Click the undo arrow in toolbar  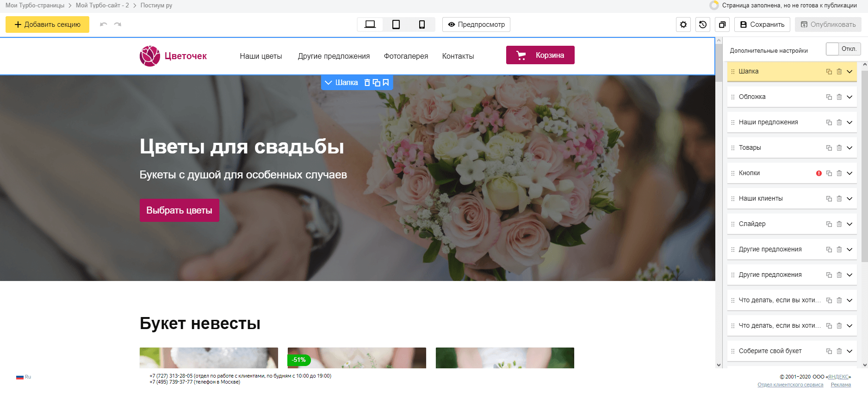(104, 24)
